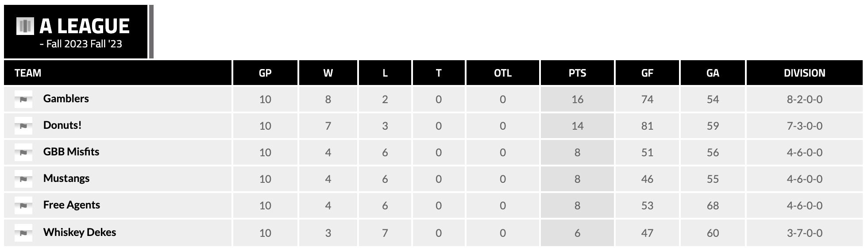
Task: Sort by GF column header
Action: click(647, 73)
